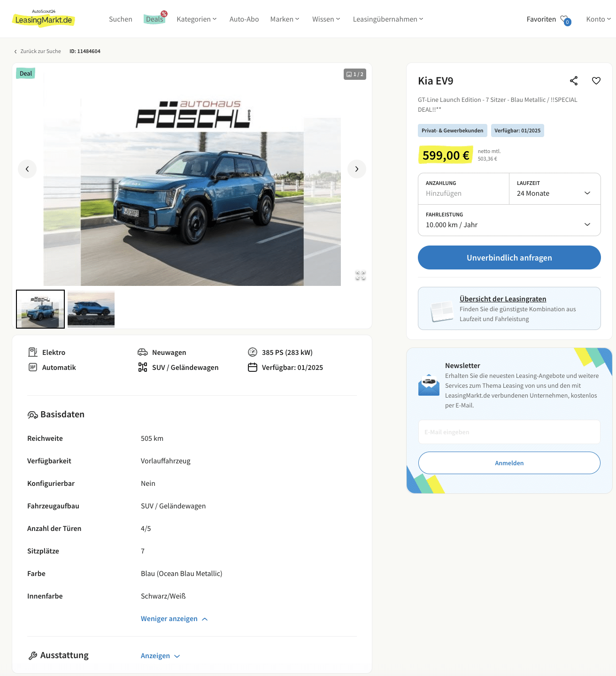Click the Vorlauffahrzeug availability value
The width and height of the screenshot is (616, 676).
point(166,461)
